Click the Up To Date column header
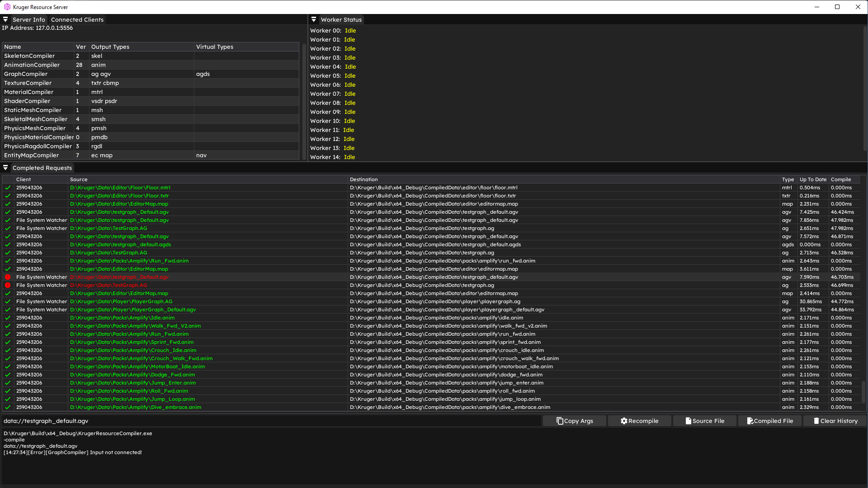The width and height of the screenshot is (868, 488). click(812, 179)
